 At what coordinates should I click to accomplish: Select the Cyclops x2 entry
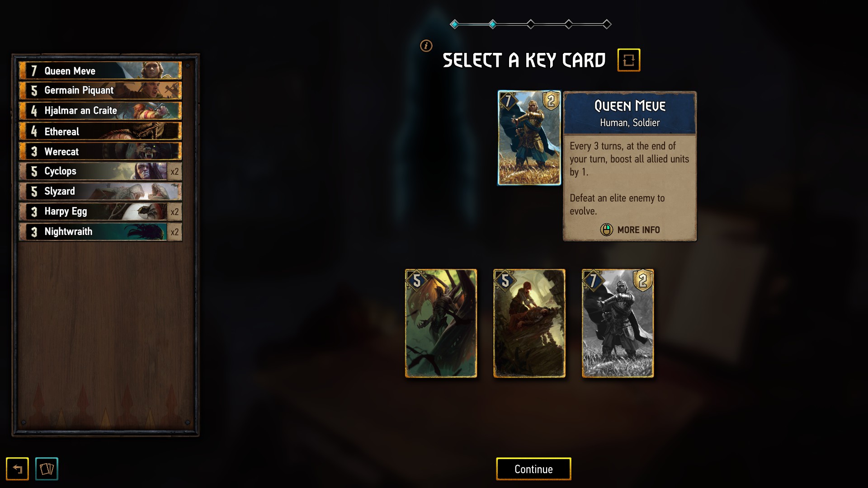point(100,171)
